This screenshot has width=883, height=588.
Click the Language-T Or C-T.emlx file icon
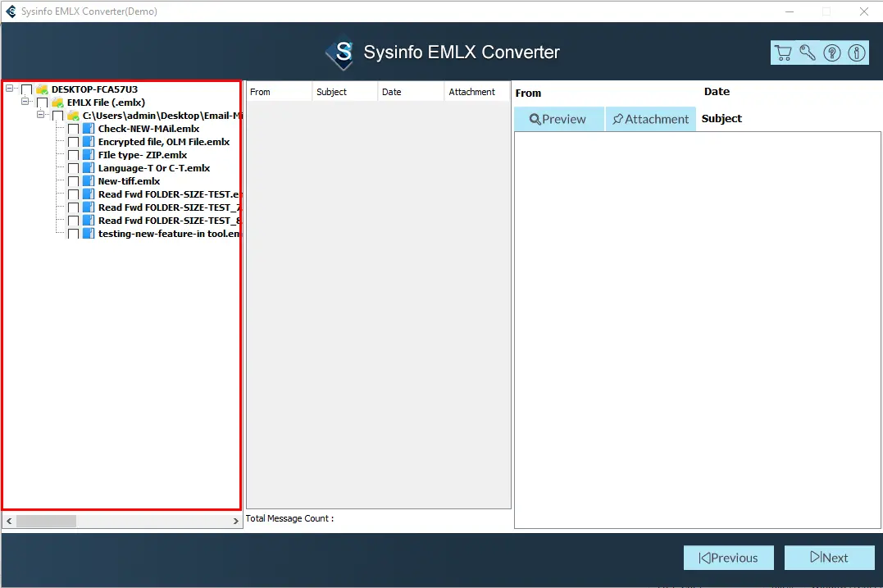89,168
